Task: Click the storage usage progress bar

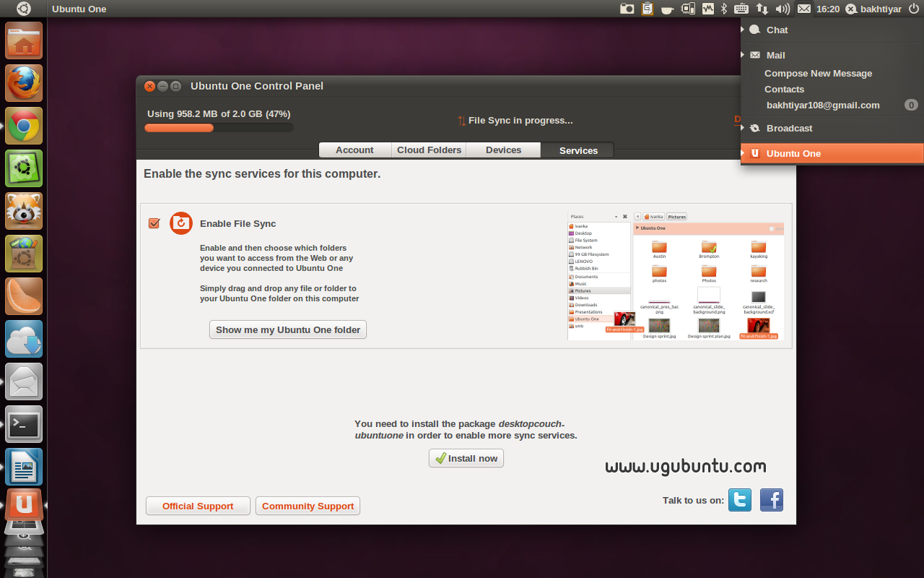Action: pos(219,128)
